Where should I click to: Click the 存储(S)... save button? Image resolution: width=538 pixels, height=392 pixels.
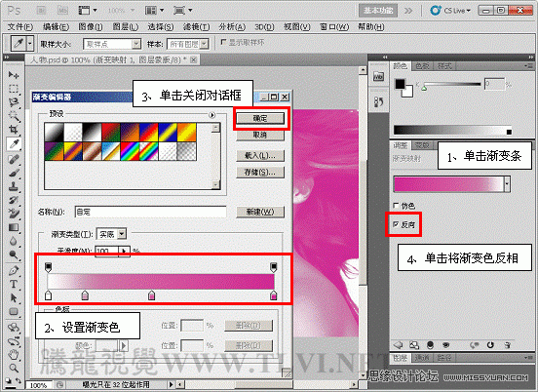260,173
